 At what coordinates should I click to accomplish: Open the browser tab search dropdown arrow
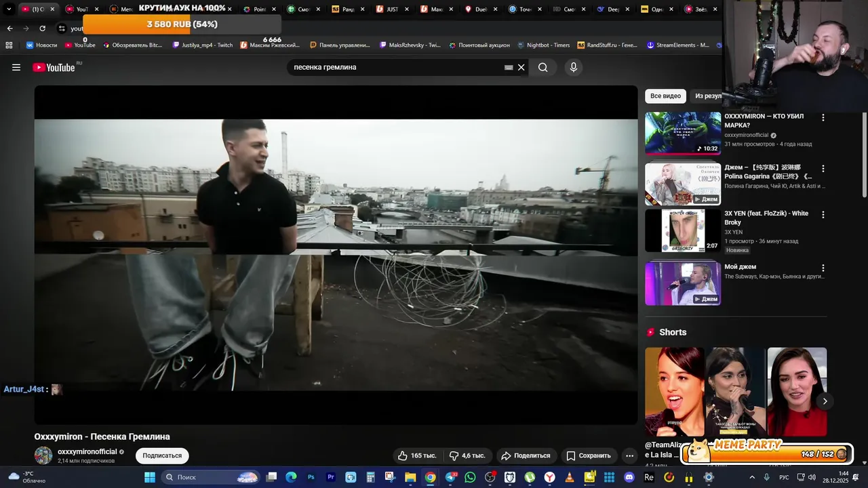tap(9, 9)
